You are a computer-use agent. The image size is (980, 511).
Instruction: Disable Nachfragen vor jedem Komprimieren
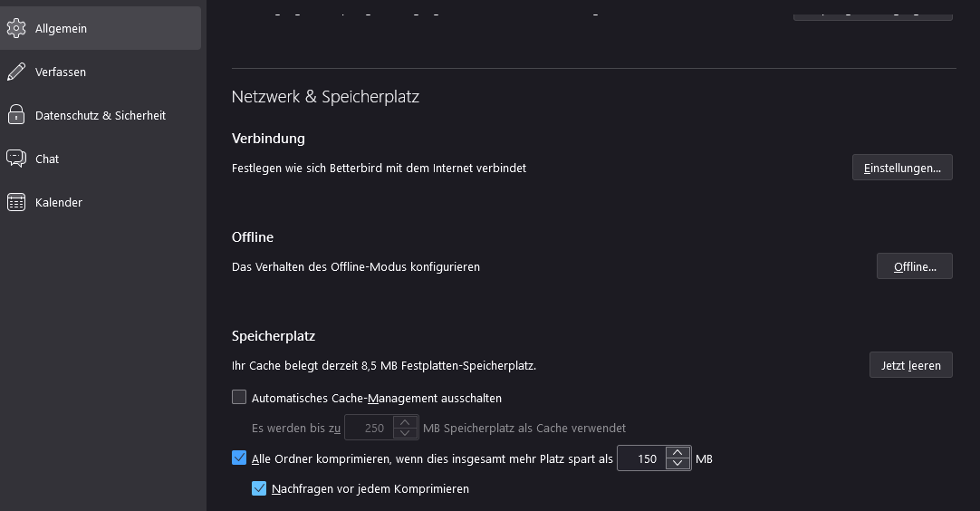259,488
